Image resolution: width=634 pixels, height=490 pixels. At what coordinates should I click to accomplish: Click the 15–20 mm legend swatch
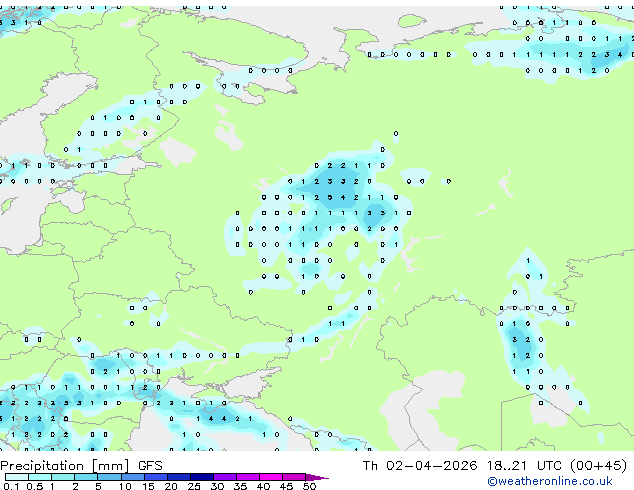[156, 477]
